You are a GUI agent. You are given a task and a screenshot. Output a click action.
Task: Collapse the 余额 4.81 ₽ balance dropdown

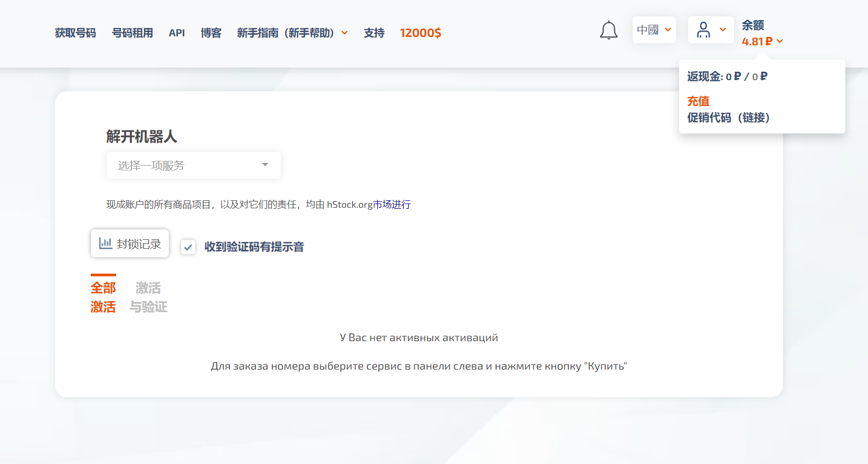pyautogui.click(x=762, y=41)
